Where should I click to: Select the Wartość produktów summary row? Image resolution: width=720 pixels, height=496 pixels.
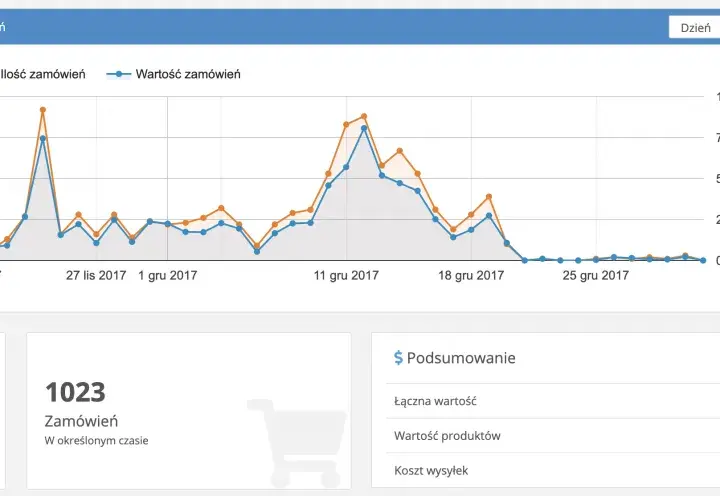click(x=553, y=436)
